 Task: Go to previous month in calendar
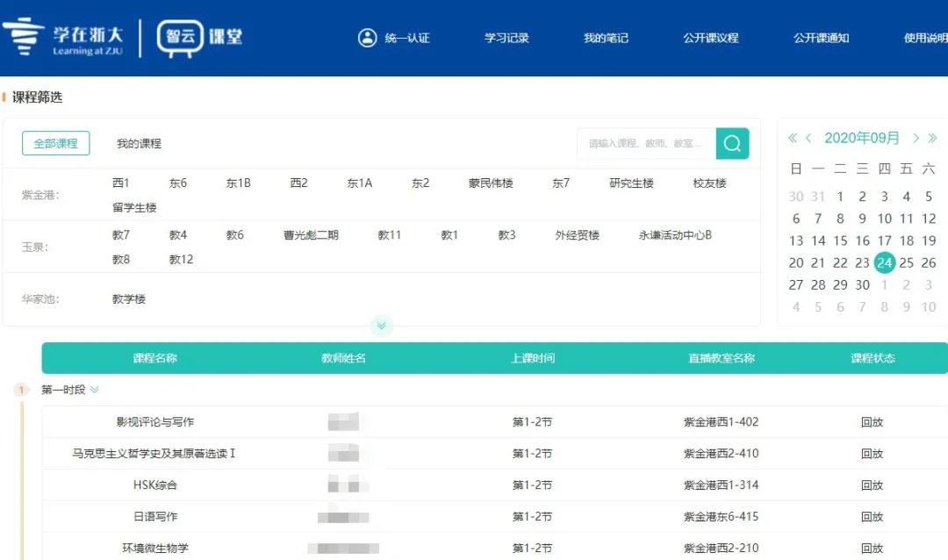tap(808, 138)
